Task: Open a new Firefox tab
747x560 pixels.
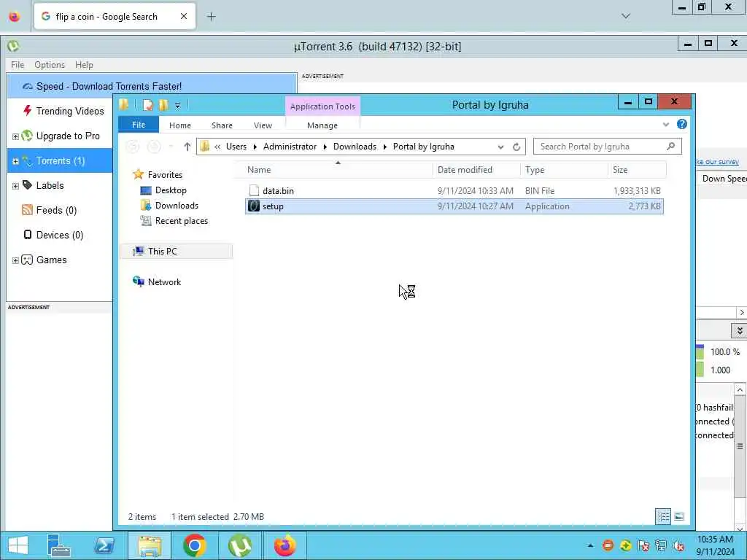Action: [211, 17]
